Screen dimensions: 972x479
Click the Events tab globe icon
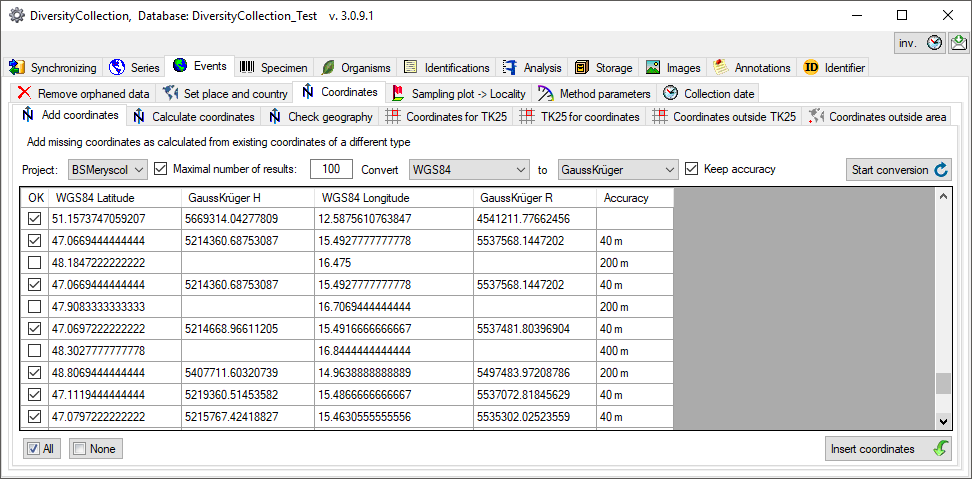pyautogui.click(x=180, y=65)
